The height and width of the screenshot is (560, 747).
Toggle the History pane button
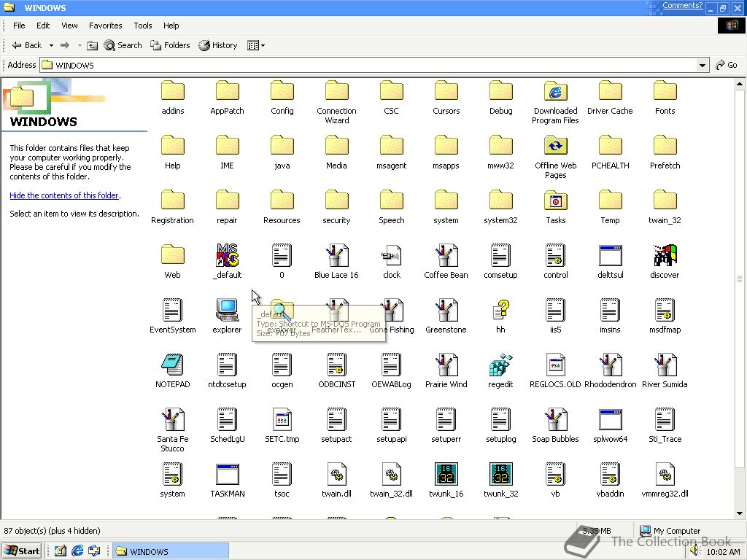[218, 45]
